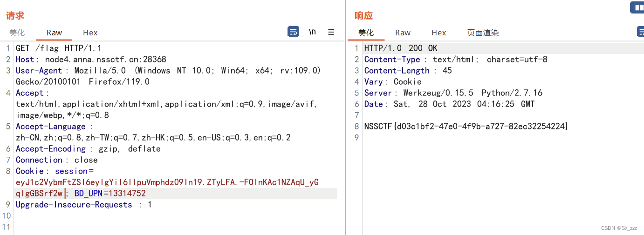Image resolution: width=644 pixels, height=235 pixels.
Task: Open the response Hex tab
Action: click(439, 33)
